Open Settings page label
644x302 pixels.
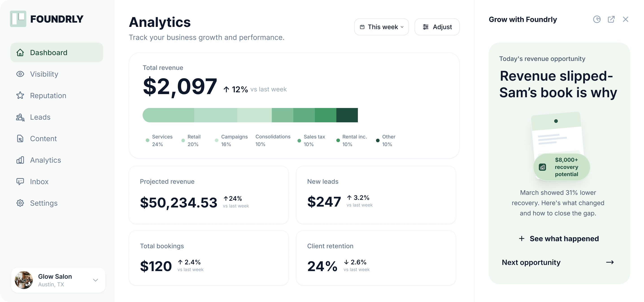coord(44,203)
